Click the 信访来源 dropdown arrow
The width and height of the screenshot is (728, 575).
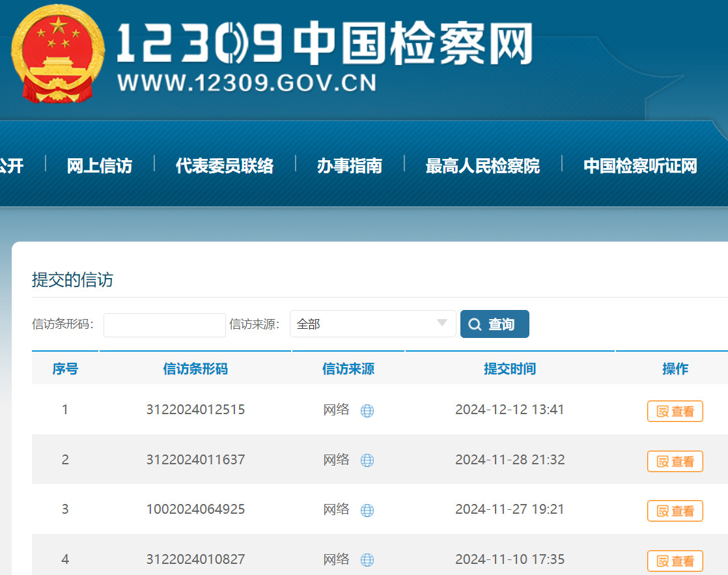[x=442, y=324]
